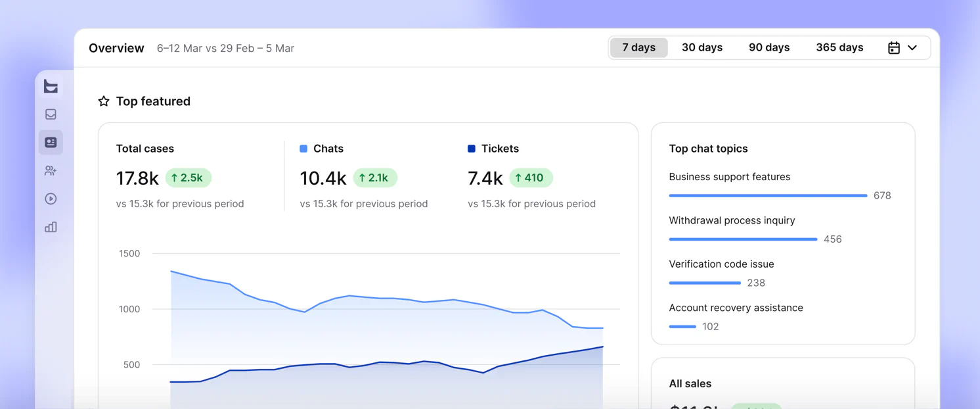
Task: Click the Total cases label
Action: click(x=145, y=149)
